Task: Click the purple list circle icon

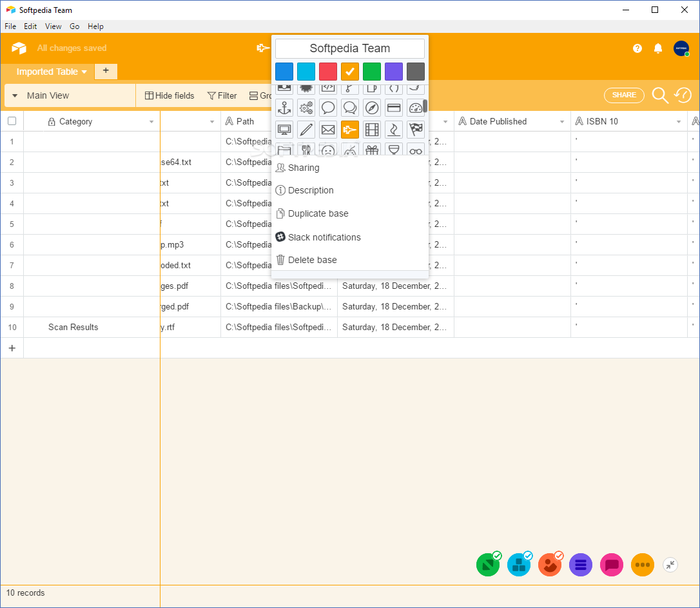Action: [581, 565]
